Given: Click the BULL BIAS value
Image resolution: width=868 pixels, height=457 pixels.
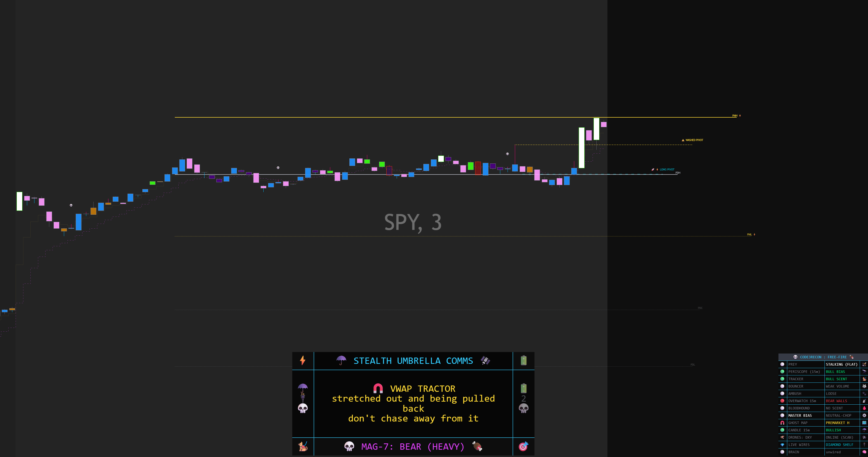Looking at the screenshot, I should (835, 372).
